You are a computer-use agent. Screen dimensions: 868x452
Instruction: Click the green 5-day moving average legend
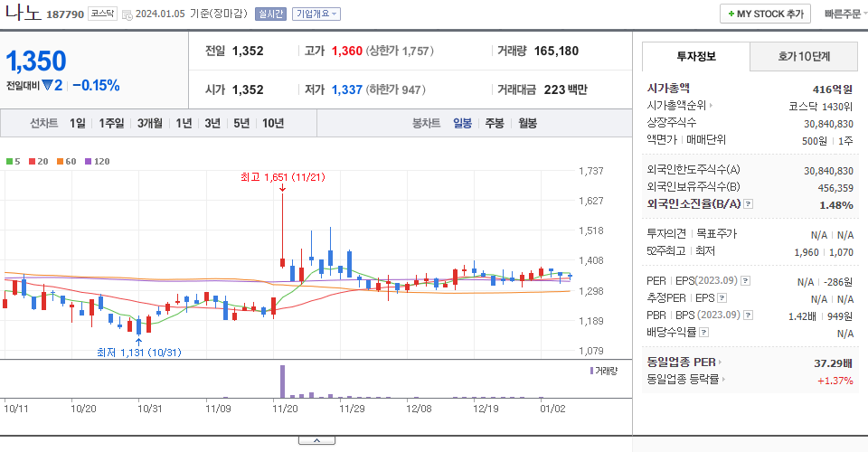pos(13,162)
